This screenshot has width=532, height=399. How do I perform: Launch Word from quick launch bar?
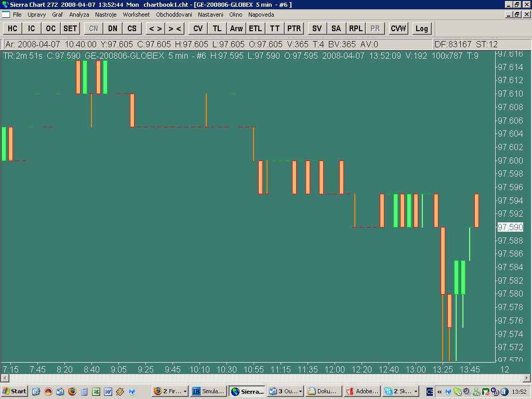click(x=108, y=392)
